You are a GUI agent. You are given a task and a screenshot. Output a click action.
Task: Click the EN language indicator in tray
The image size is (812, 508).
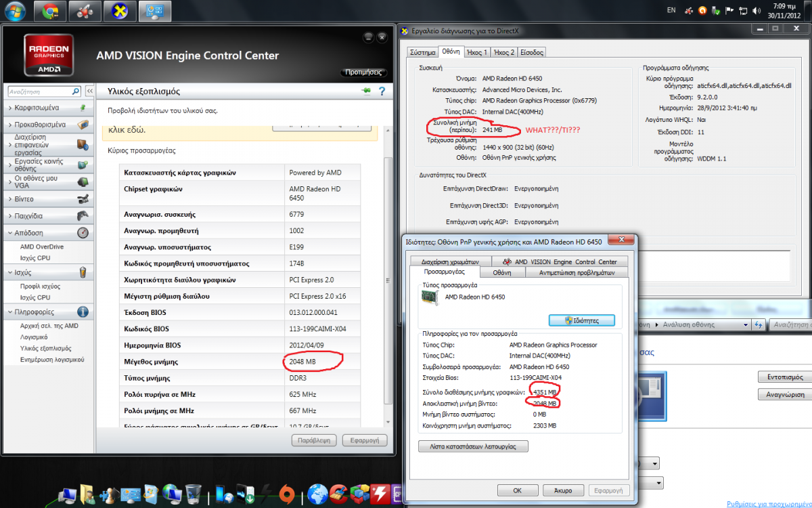[671, 11]
